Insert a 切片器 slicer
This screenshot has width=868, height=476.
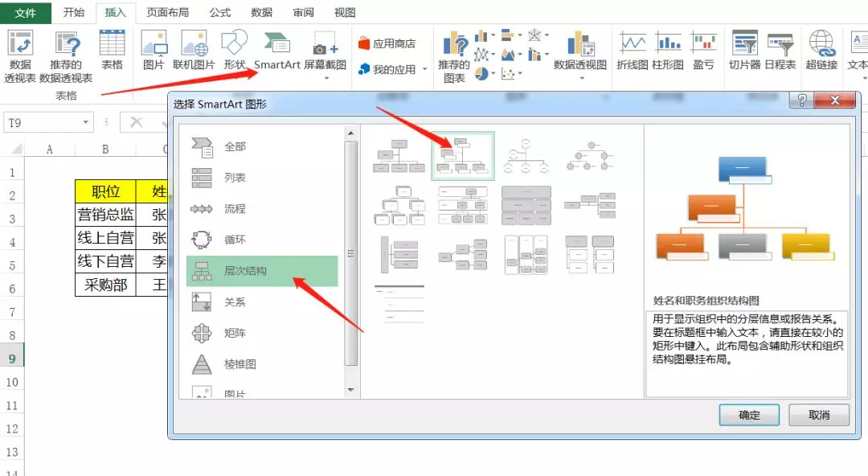(744, 51)
